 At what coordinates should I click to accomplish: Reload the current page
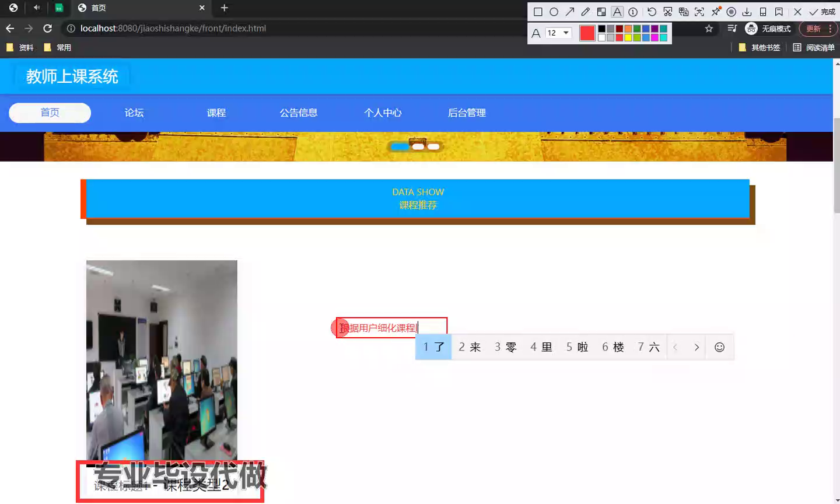point(48,28)
